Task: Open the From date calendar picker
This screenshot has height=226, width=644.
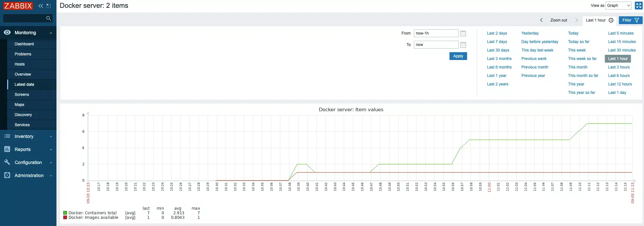Action: [463, 34]
